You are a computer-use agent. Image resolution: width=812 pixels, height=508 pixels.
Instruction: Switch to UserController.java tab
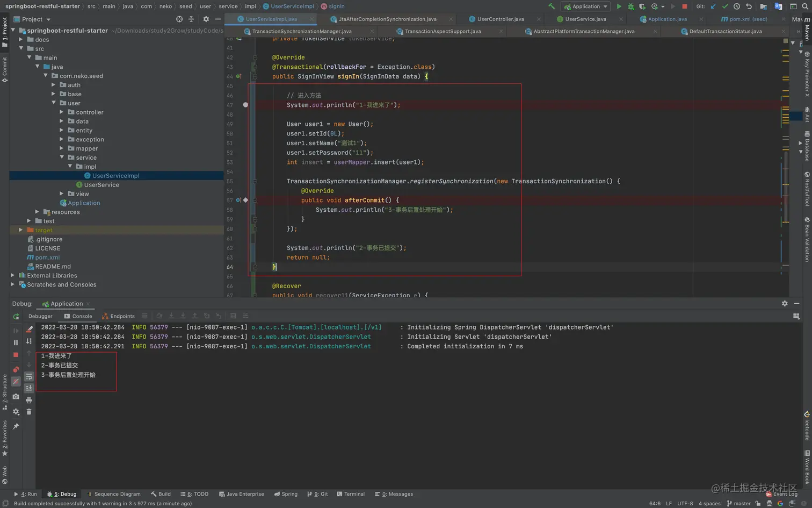500,19
